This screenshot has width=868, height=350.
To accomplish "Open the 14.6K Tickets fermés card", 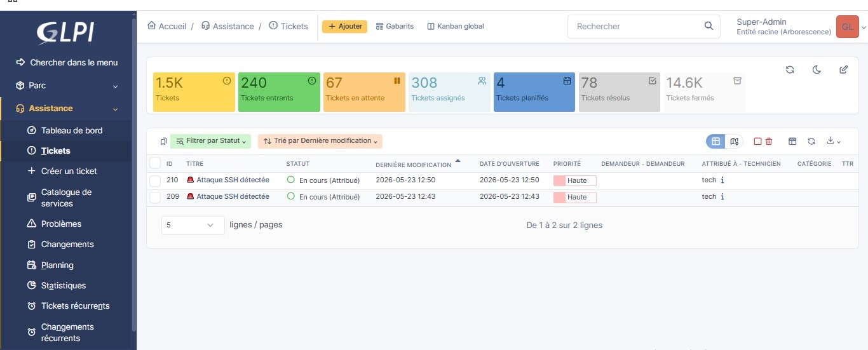I will [705, 92].
